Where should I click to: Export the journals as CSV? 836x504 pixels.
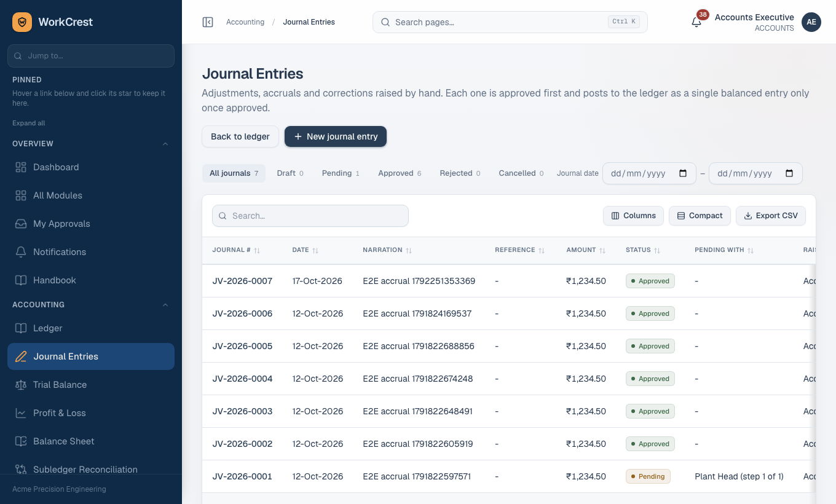pos(771,216)
